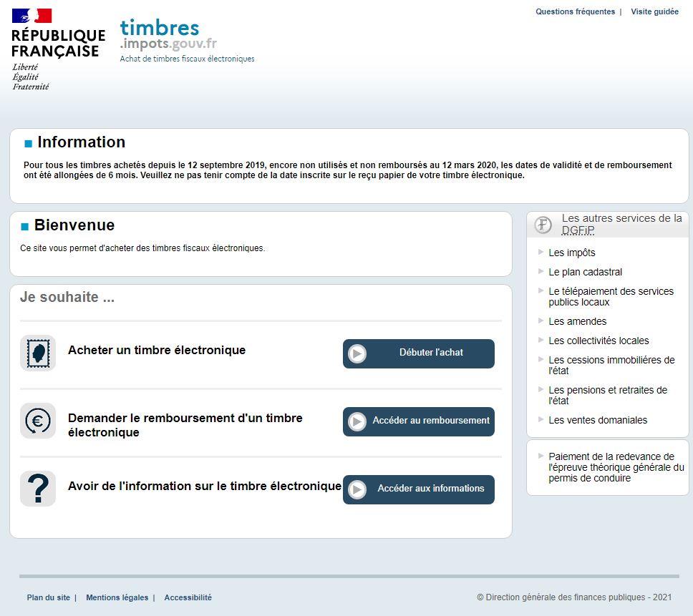This screenshot has height=616, width=693.
Task: Click the arrow bullet next to Les ventes domaniales
Action: click(x=541, y=419)
